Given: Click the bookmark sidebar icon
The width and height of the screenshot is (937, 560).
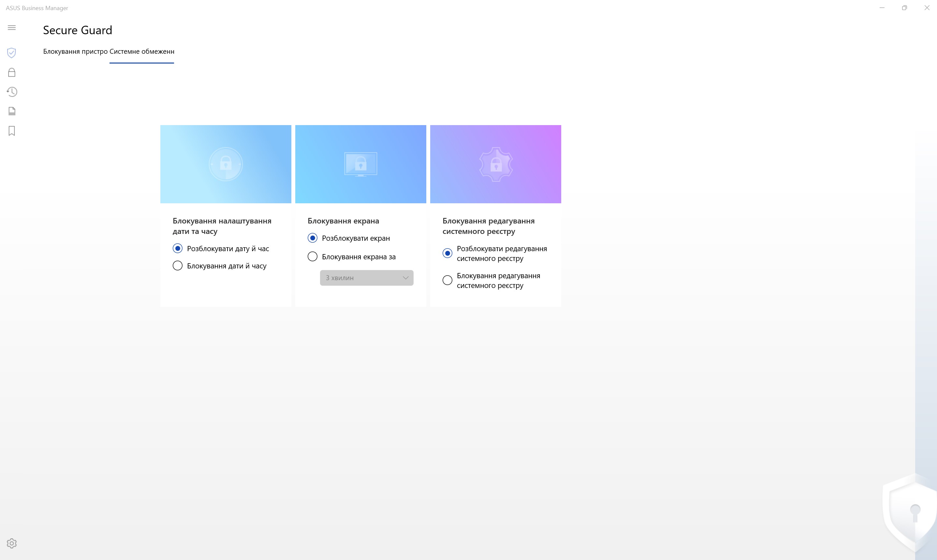Looking at the screenshot, I should (12, 131).
